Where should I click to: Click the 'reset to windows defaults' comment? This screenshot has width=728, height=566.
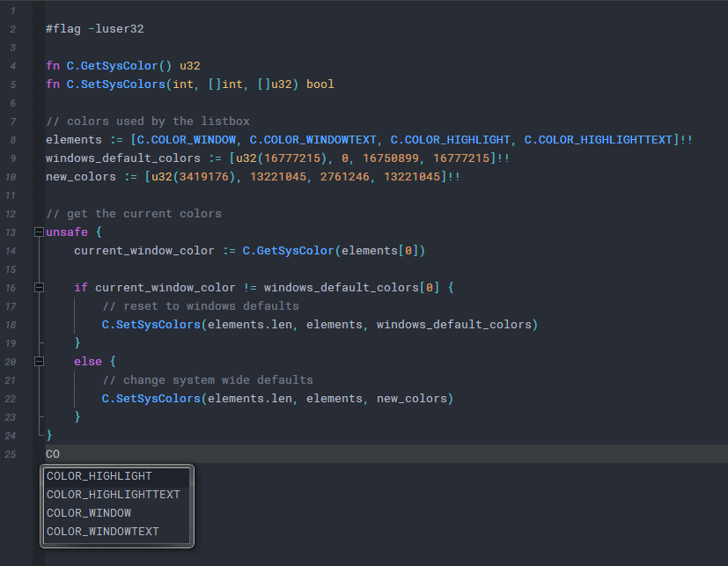[x=200, y=306]
